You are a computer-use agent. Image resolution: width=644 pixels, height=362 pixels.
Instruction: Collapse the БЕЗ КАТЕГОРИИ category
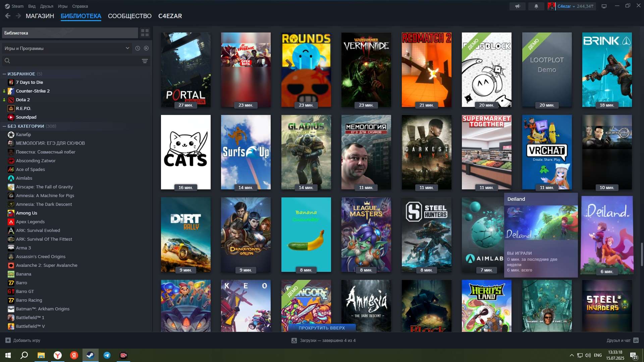[4, 126]
